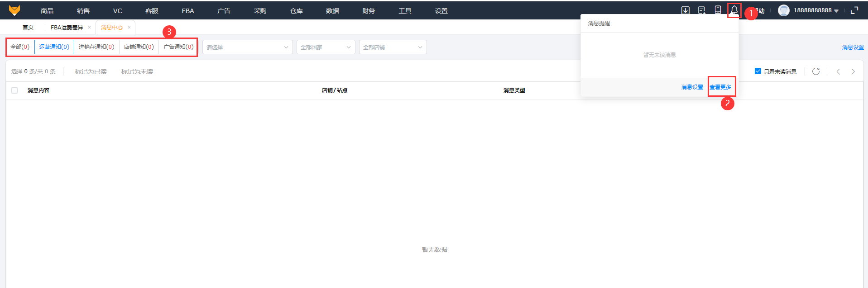Go to next page arrow
Viewport: 868px width, 288px height.
853,71
